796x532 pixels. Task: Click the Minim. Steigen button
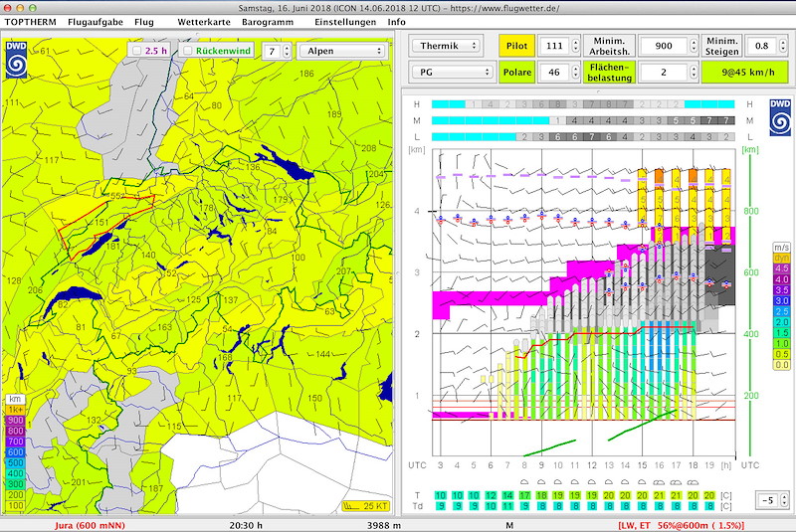tap(722, 46)
